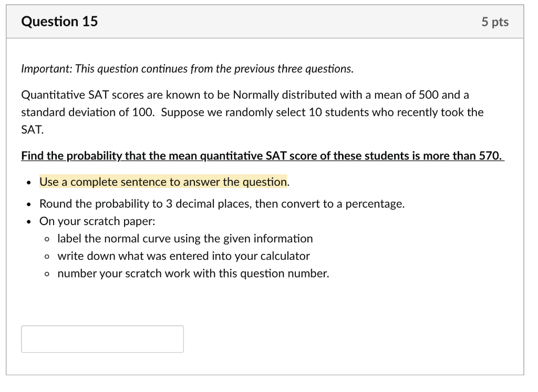Click the empty answer input box
538x392 pixels.
coord(102,338)
